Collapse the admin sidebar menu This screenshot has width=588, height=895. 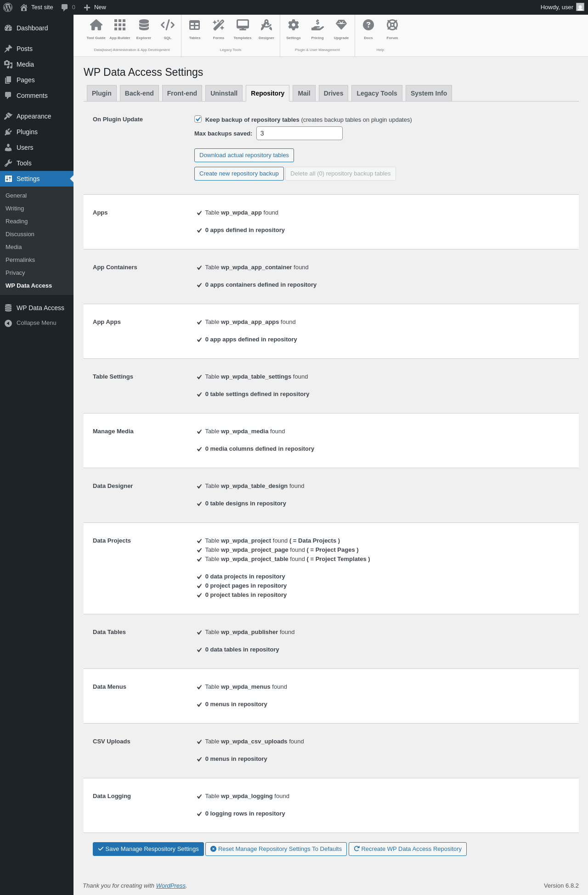[37, 323]
